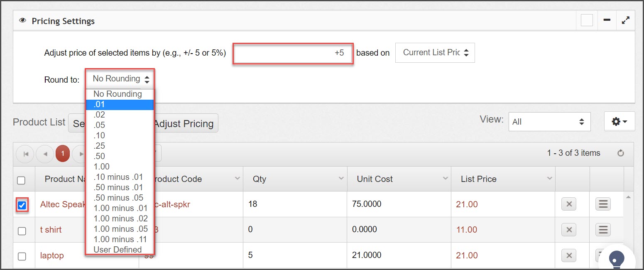Click the Round to No Rounding dropdown

120,79
